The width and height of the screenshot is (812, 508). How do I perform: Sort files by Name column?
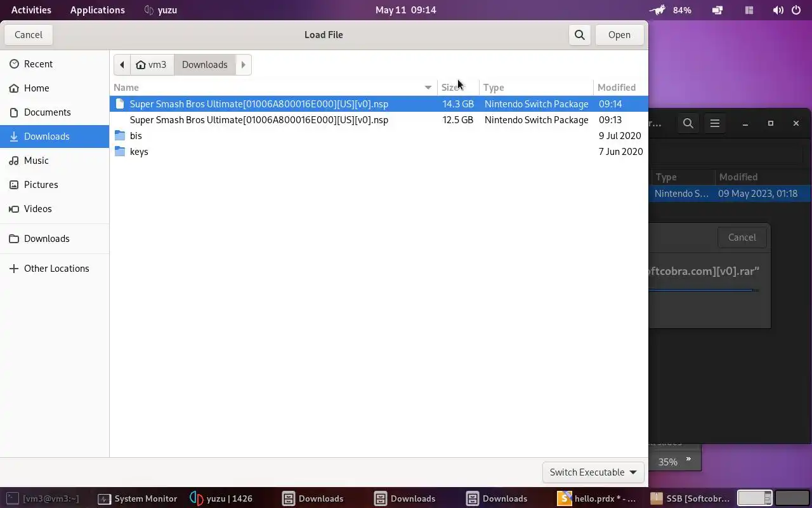273,88
